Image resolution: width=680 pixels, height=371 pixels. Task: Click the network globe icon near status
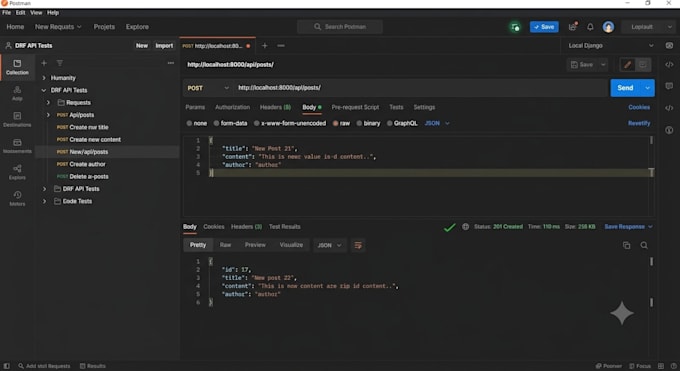(x=465, y=227)
